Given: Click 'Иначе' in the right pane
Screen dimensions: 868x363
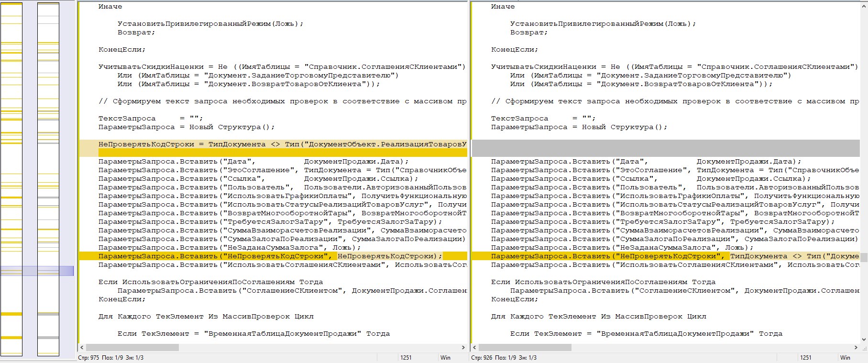Looking at the screenshot, I should click(x=503, y=7).
